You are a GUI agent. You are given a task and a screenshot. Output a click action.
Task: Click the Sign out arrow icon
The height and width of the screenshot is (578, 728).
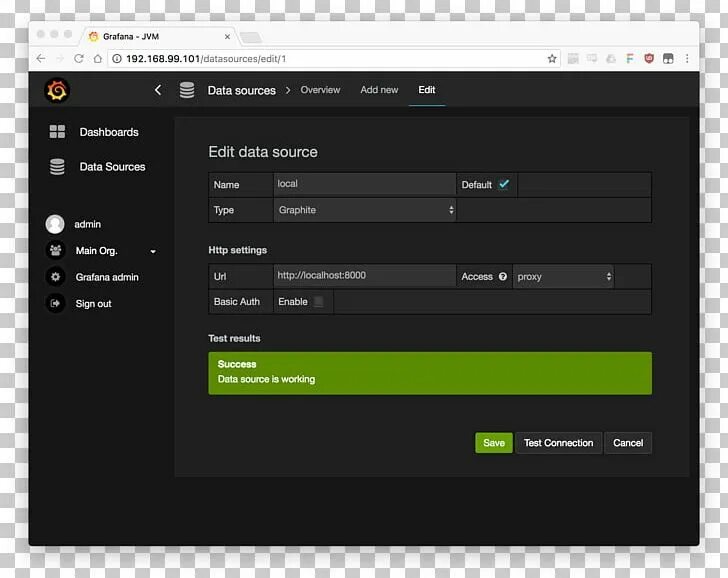[x=55, y=304]
